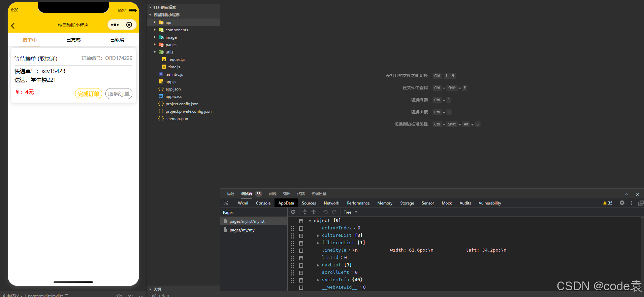Tap the capsule's circular close button
Screen dimensions: 644x297
(129, 25)
